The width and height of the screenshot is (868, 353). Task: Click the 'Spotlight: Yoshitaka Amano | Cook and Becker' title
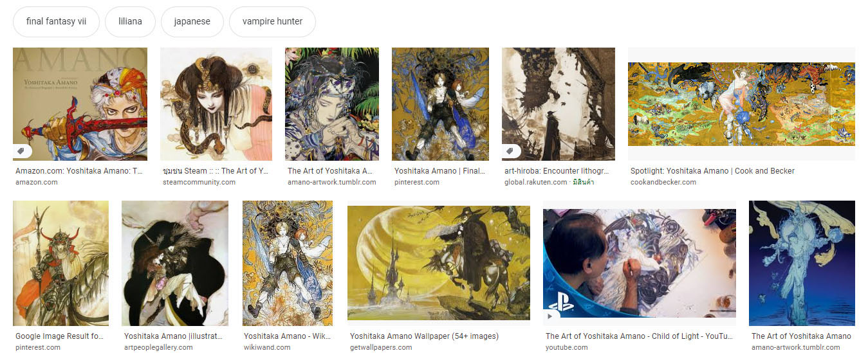(x=712, y=171)
